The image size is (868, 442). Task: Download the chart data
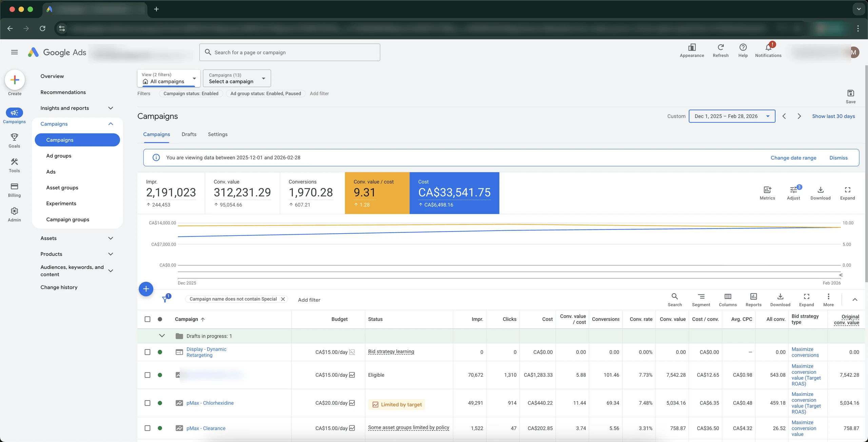click(x=821, y=193)
